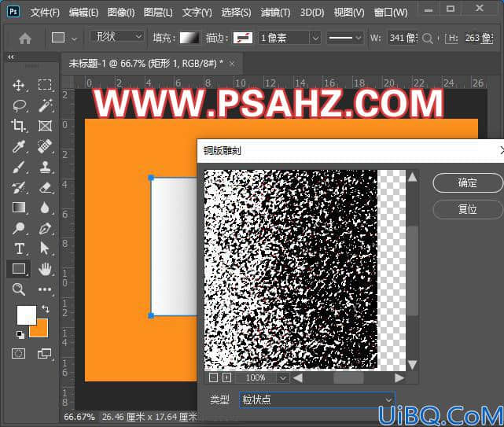Select the Lasso tool
Viewport: 504px width, 427px height.
point(19,105)
